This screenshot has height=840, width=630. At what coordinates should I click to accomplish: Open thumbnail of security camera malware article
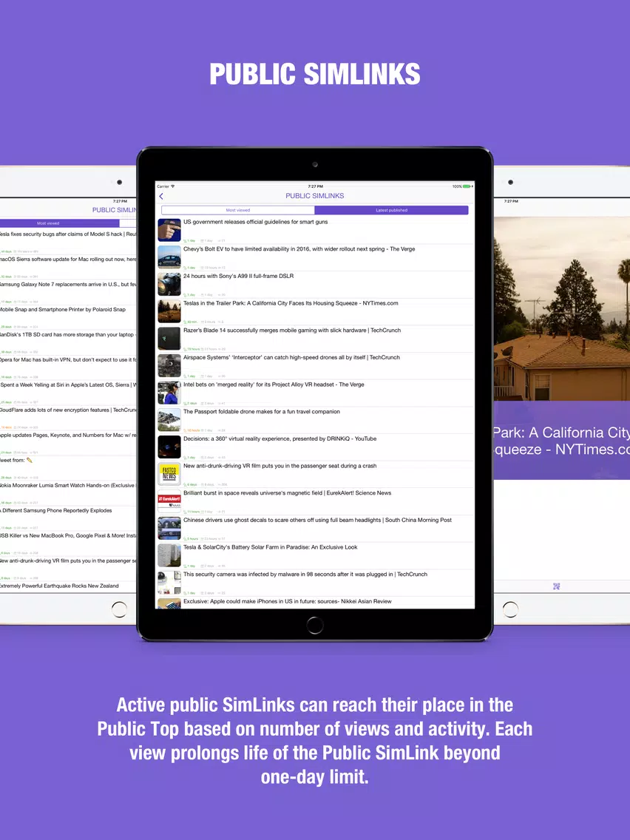point(169,583)
